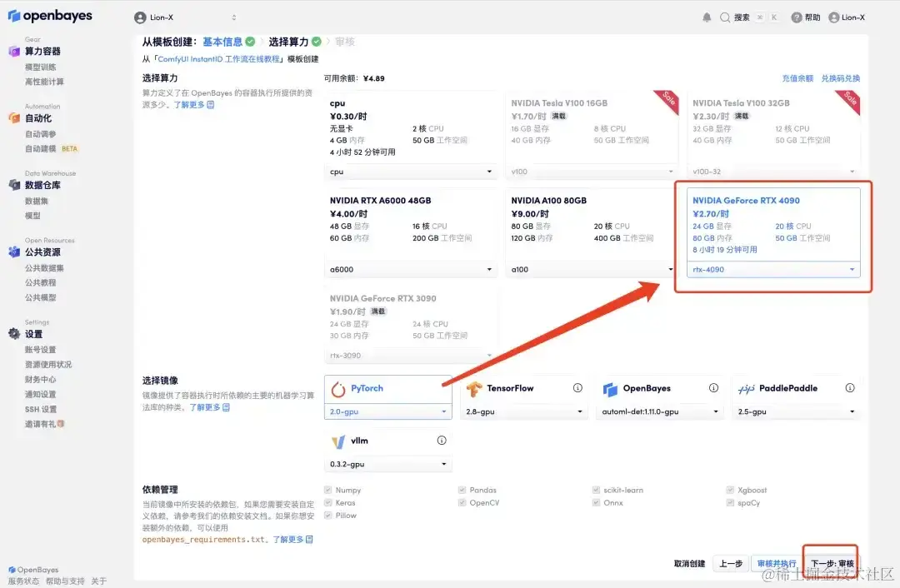Open automl-det:1.11.0-gpu version dropdown
The height and width of the screenshot is (588, 900).
(660, 411)
